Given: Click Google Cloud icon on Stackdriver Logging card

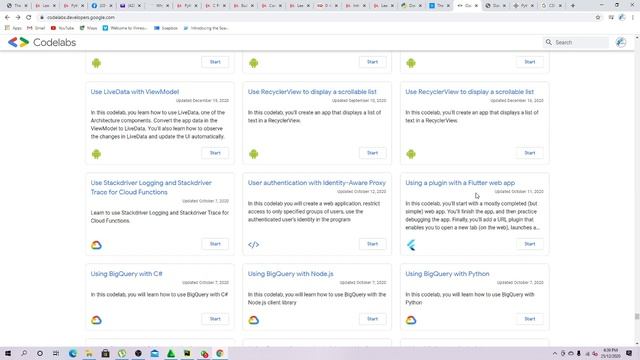Looking at the screenshot, I should pyautogui.click(x=96, y=245).
